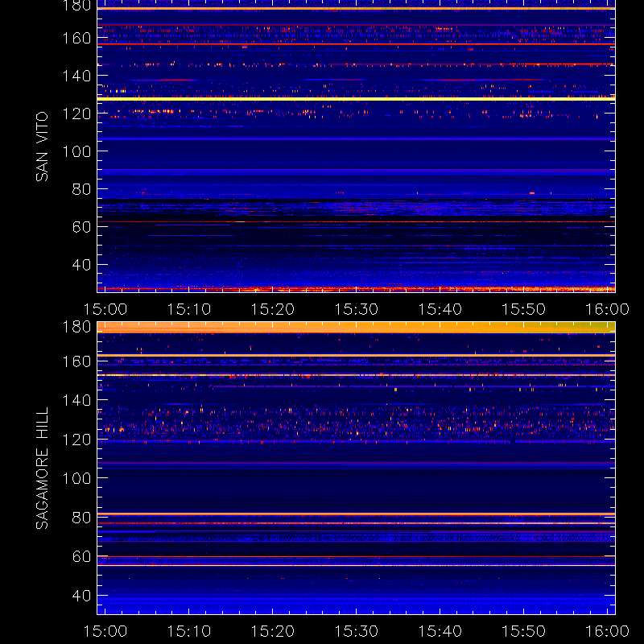
Task: Click 15:00 time label under Sagamore Hill plot
Action: [x=105, y=631]
